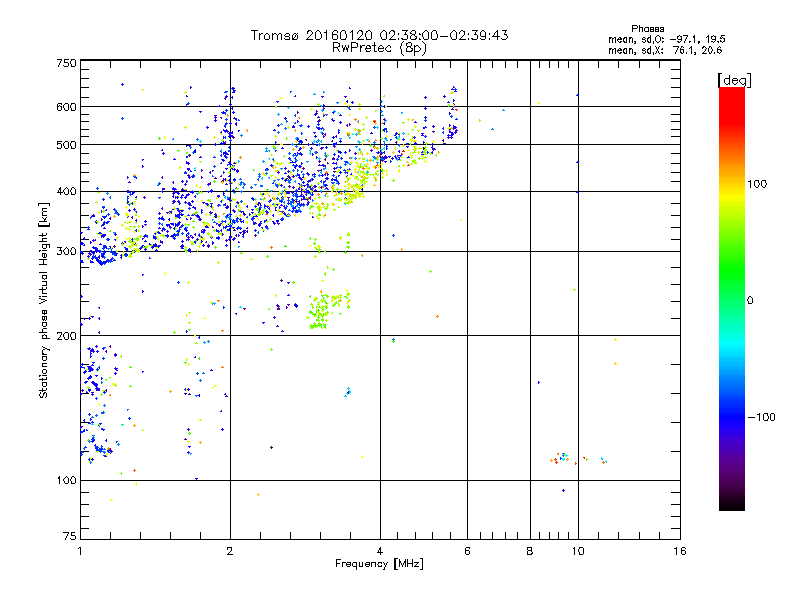This screenshot has width=800, height=600.
Task: Click the cyan points near 3.5 MHz, 150 km
Action: pos(348,392)
